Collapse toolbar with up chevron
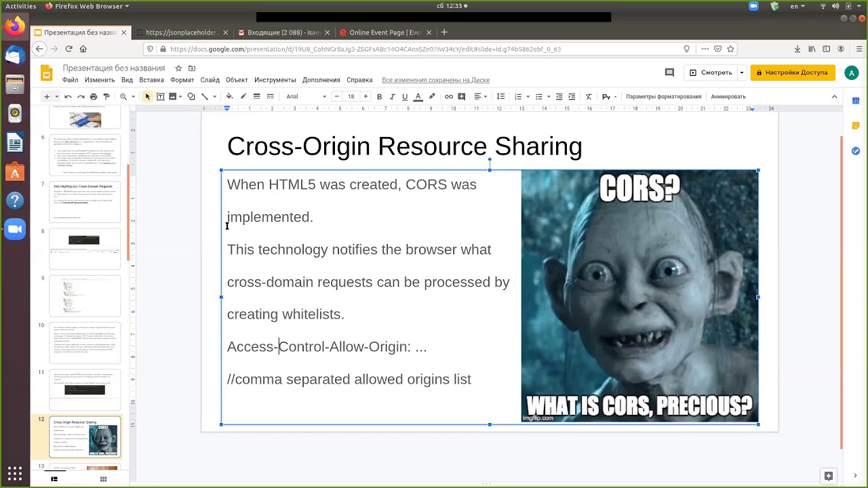This screenshot has height=488, width=868. click(834, 96)
